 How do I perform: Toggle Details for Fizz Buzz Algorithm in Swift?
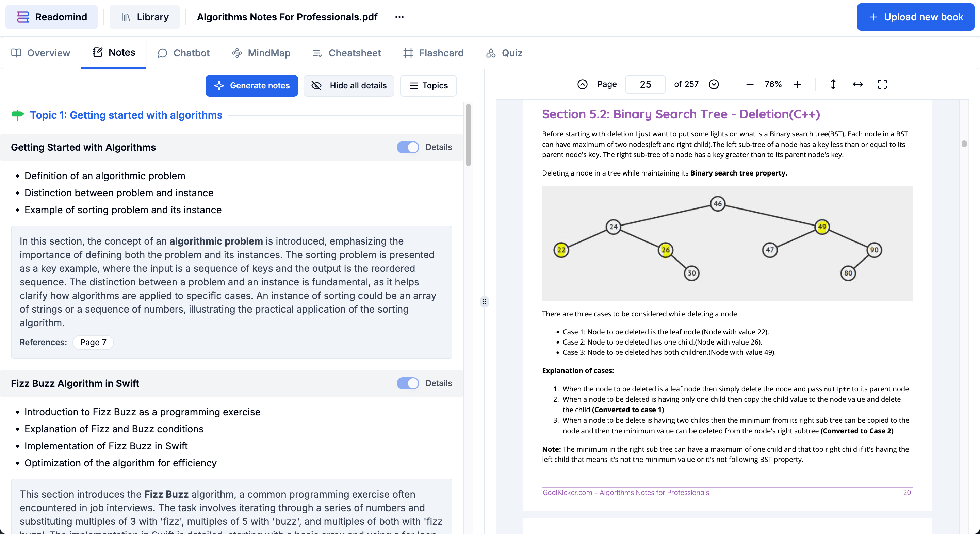[x=407, y=383]
